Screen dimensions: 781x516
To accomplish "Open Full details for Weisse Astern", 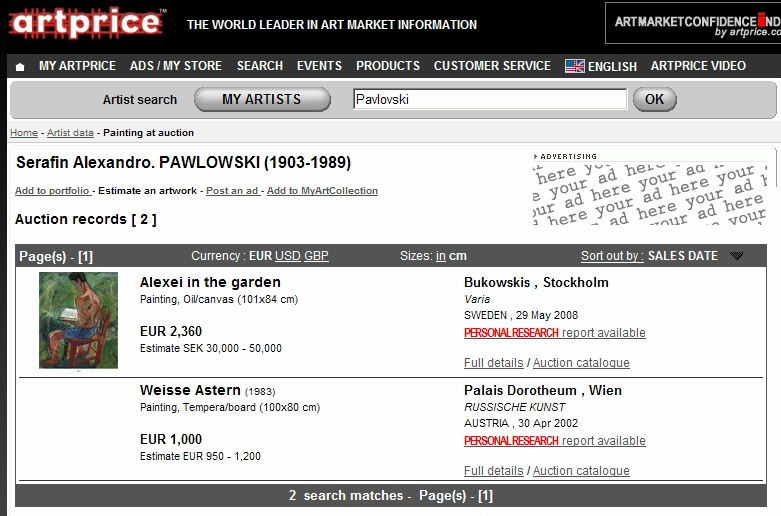I will [494, 471].
